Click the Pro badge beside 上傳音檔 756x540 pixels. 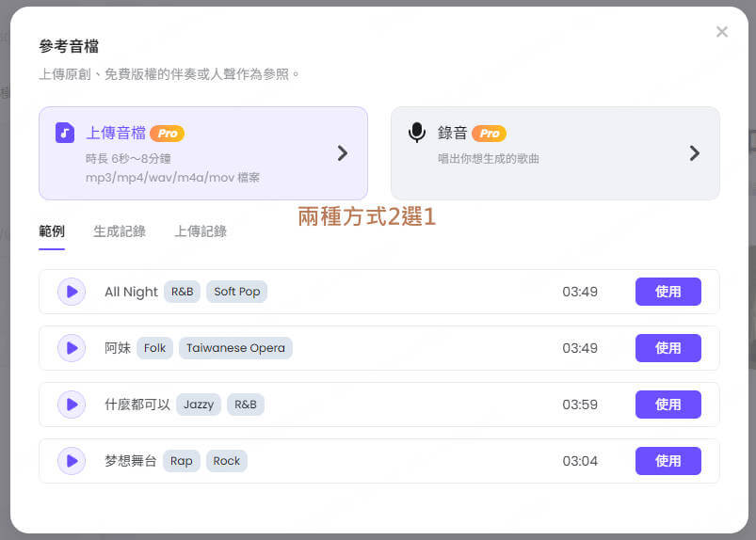click(168, 134)
